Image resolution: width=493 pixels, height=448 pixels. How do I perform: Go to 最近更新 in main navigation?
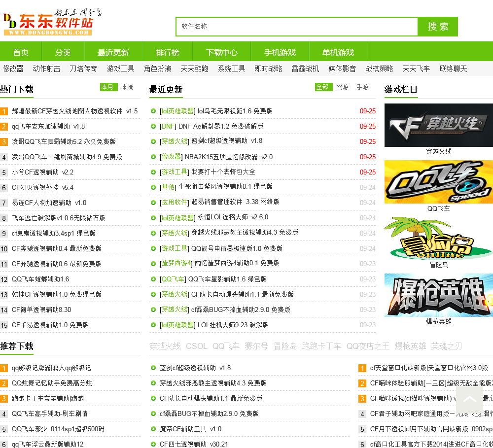[x=113, y=52]
